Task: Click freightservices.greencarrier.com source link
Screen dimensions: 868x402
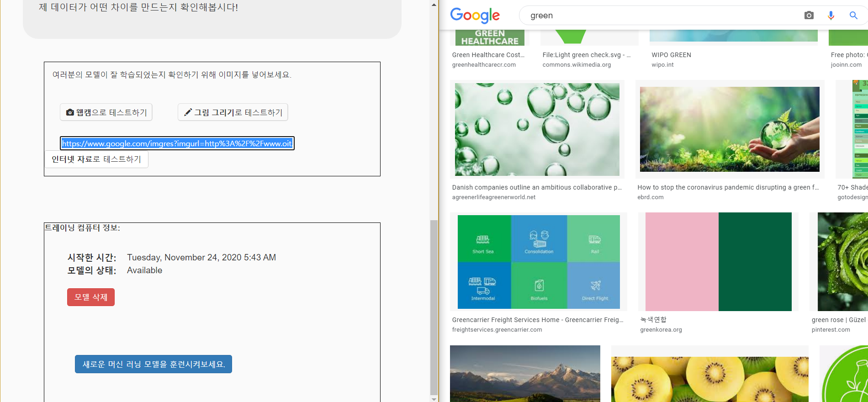Action: pos(497,330)
